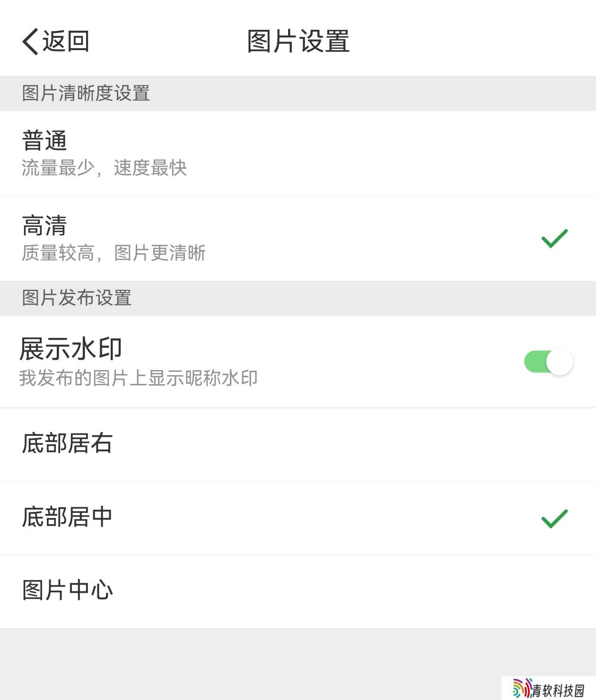
Task: Click description 我发布的图片上显示昵称水印
Action: [138, 378]
